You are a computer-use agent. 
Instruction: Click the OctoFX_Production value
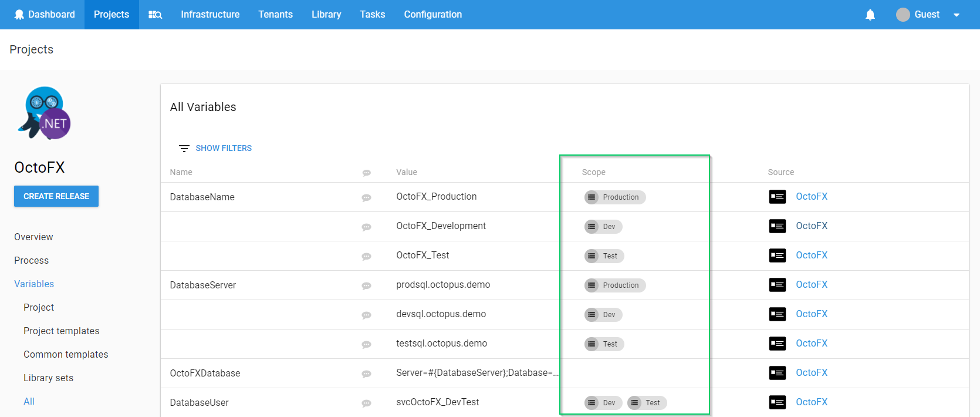437,197
